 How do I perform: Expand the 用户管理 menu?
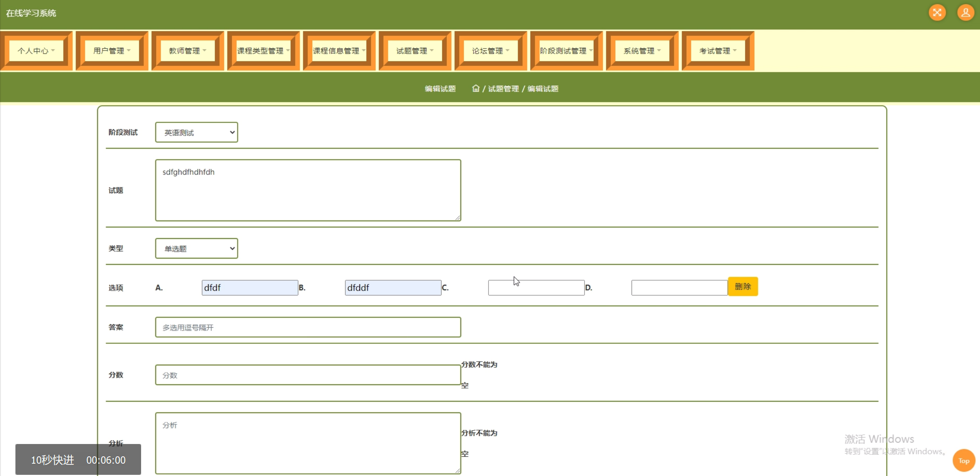[x=112, y=50]
